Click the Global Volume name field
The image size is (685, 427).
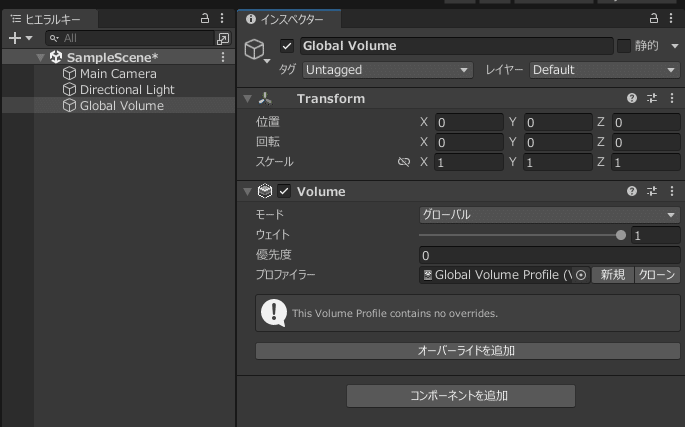click(457, 46)
